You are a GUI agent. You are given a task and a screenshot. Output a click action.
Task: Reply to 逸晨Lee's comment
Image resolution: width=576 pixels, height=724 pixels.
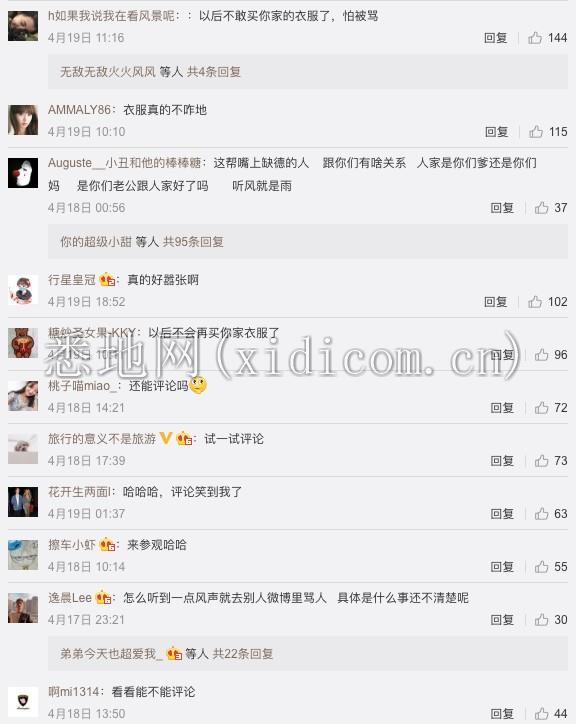pos(502,620)
